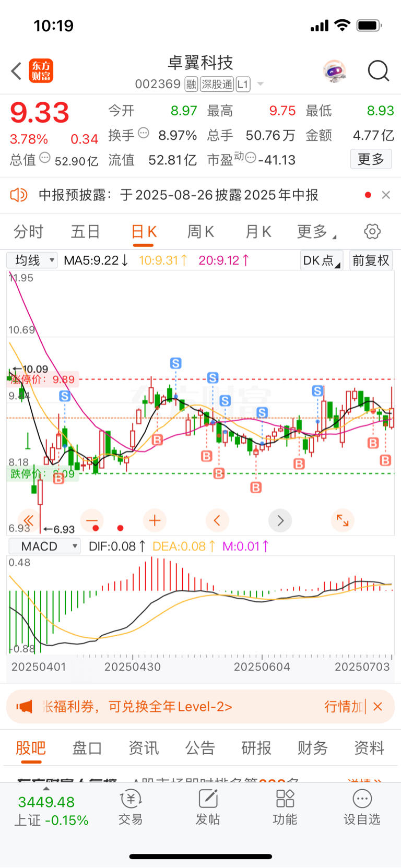Tap the 跌停价 label on chart

pos(43,474)
